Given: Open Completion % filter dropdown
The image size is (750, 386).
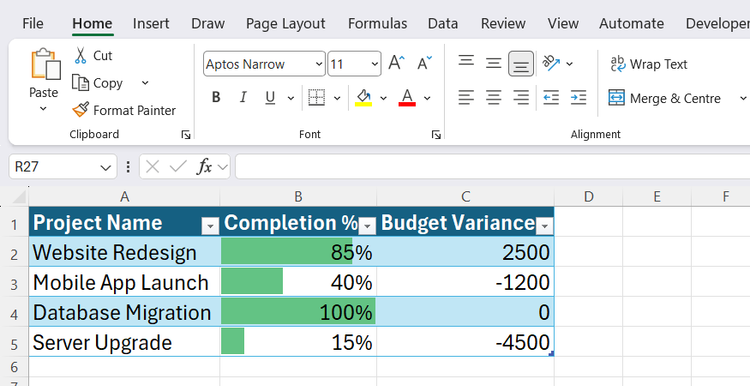Looking at the screenshot, I should (367, 226).
